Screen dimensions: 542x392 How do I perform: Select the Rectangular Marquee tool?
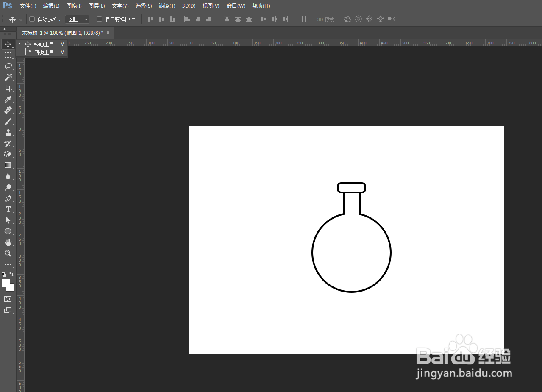[8, 55]
